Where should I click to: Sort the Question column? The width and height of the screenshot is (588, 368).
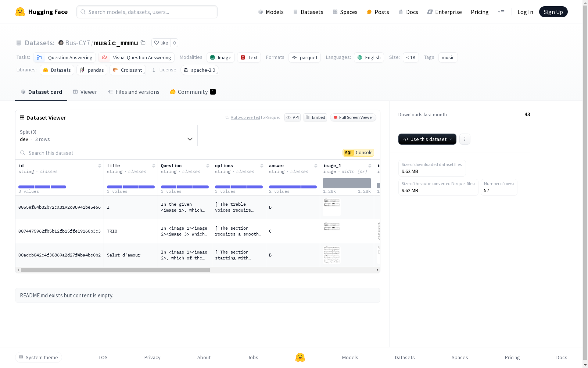click(208, 166)
